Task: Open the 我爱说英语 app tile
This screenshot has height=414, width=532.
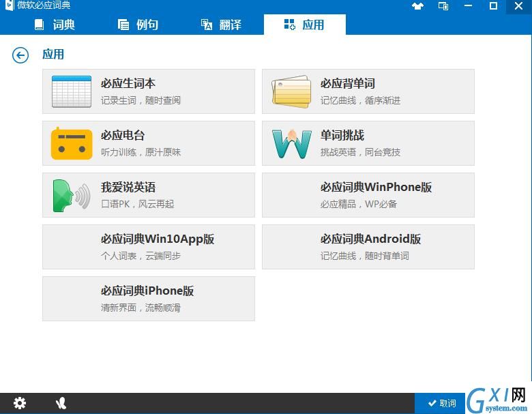Action: (x=149, y=195)
